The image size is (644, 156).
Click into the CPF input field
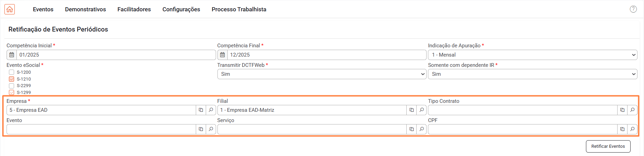[x=522, y=129]
